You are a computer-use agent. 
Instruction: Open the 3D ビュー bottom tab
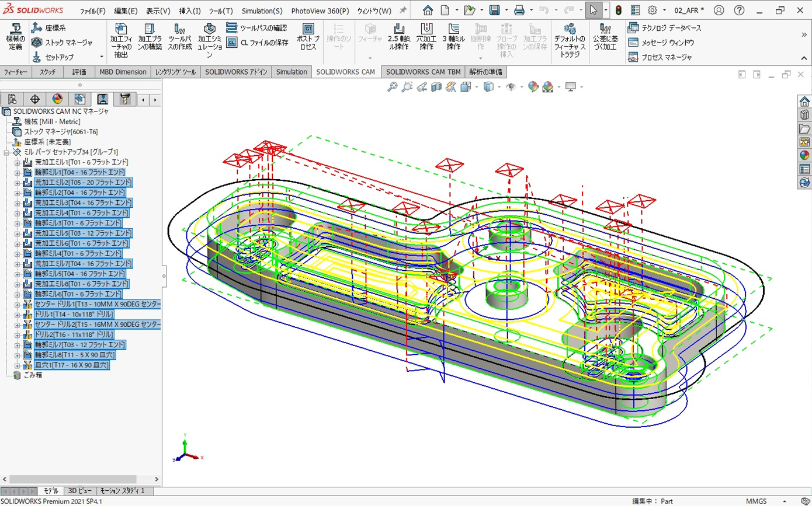pos(79,491)
